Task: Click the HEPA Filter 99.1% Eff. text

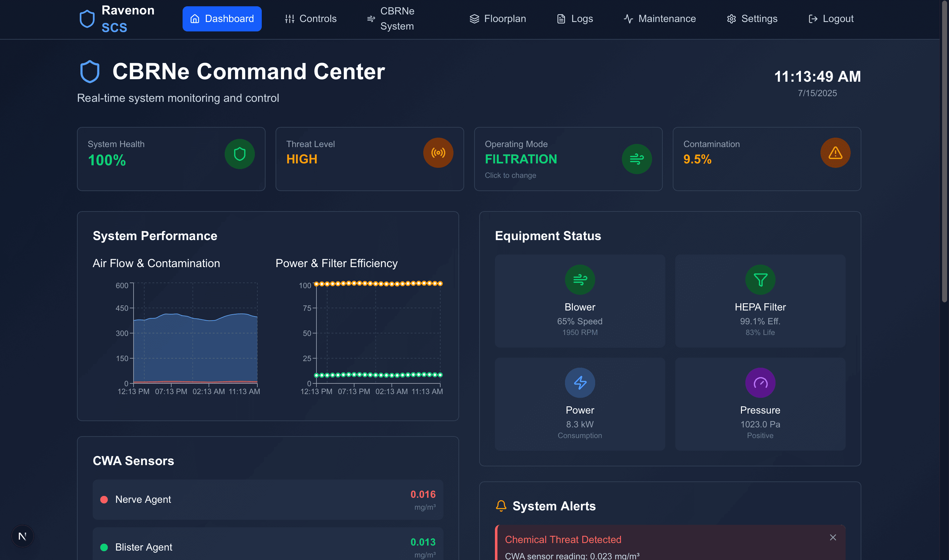Action: click(760, 321)
